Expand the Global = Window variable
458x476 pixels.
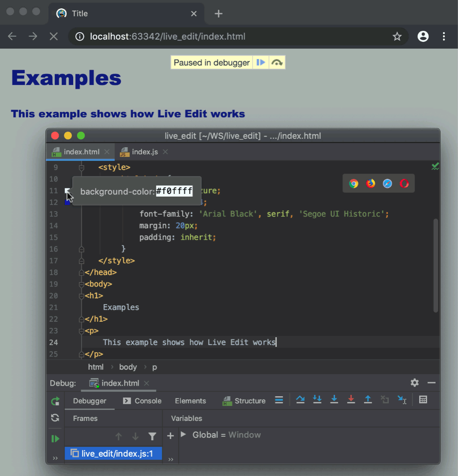pyautogui.click(x=183, y=435)
